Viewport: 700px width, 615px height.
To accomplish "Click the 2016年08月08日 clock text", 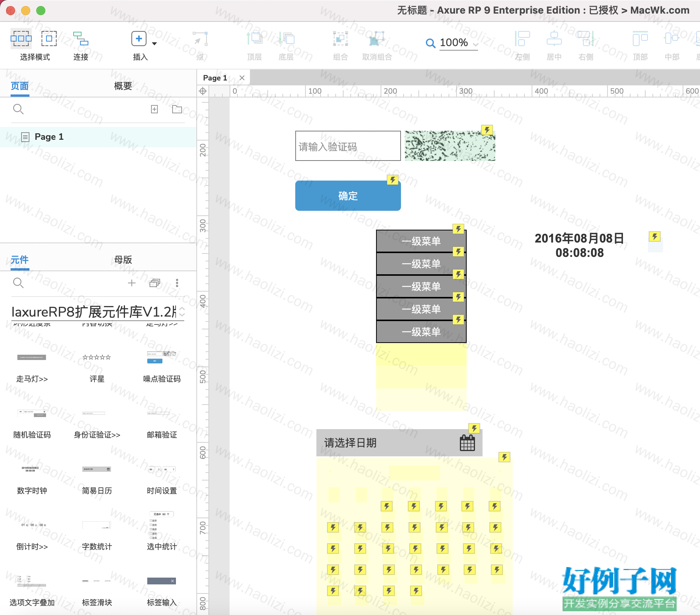I will pos(579,246).
